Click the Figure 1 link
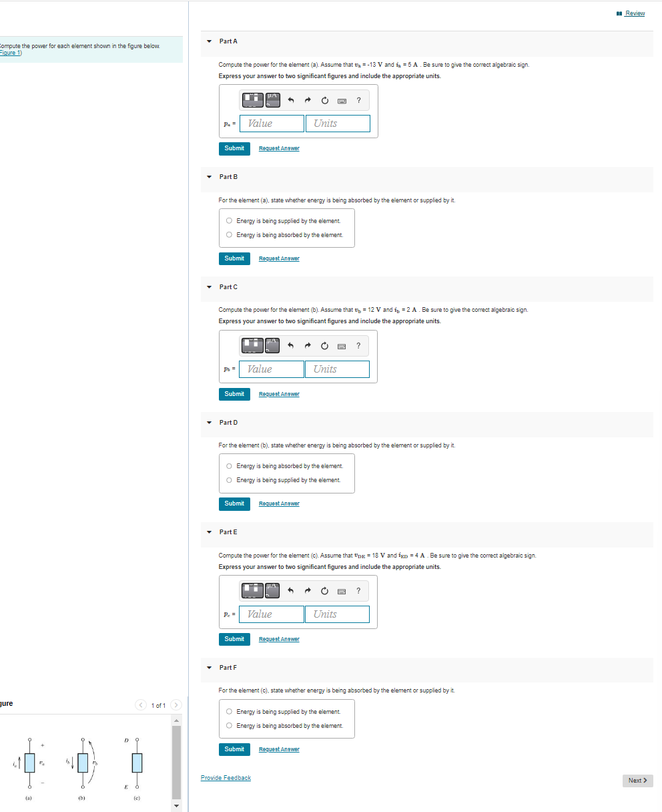This screenshot has width=662, height=812. [9, 52]
